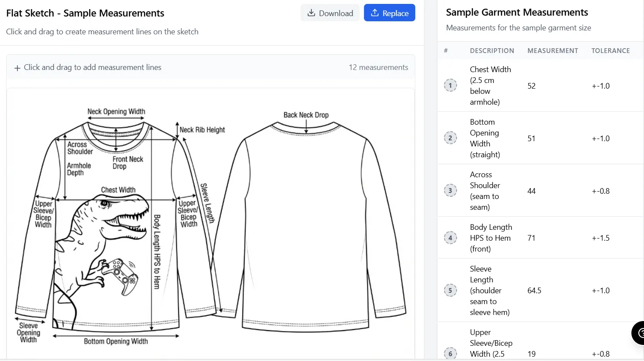Download the flat sketch

[x=330, y=13]
